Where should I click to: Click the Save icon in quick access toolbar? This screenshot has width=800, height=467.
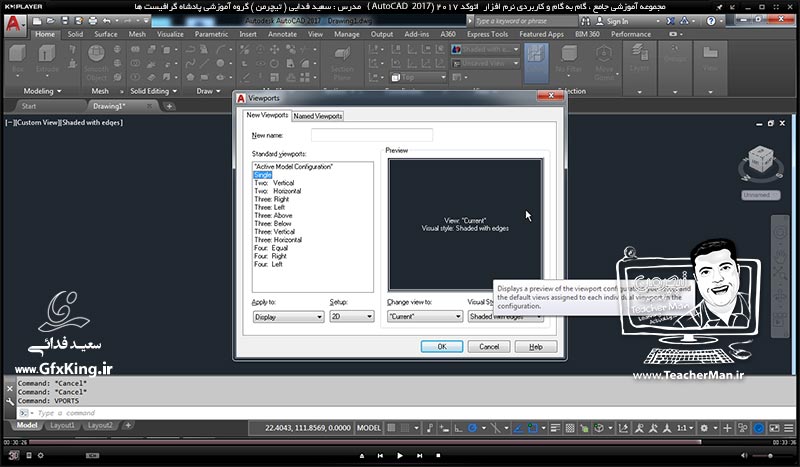click(x=65, y=21)
